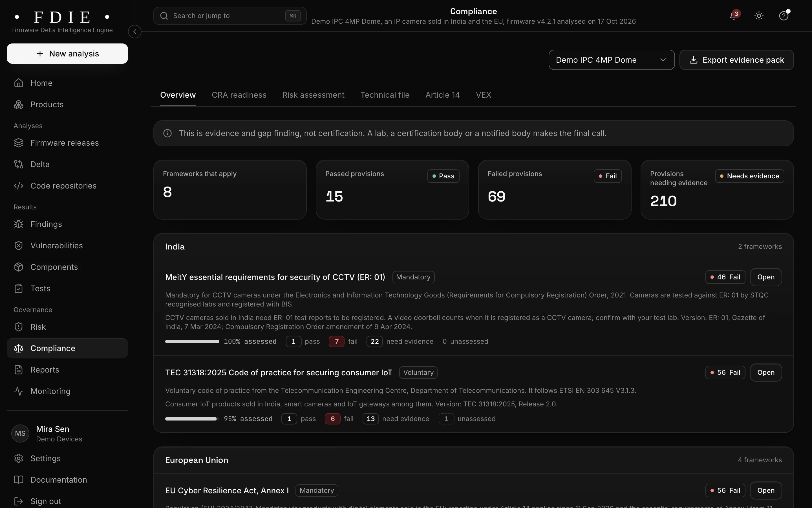Click the Reports document icon
This screenshot has width=812, height=508.
19,370
